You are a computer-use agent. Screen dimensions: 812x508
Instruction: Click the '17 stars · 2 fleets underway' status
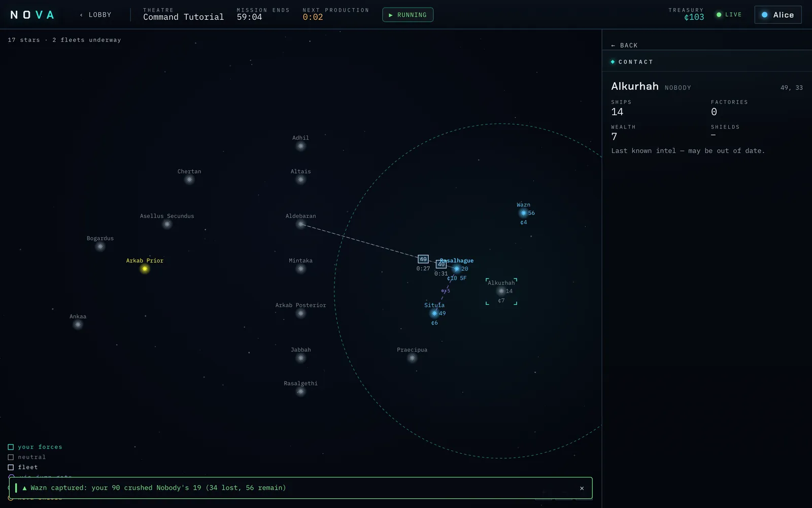tap(64, 40)
